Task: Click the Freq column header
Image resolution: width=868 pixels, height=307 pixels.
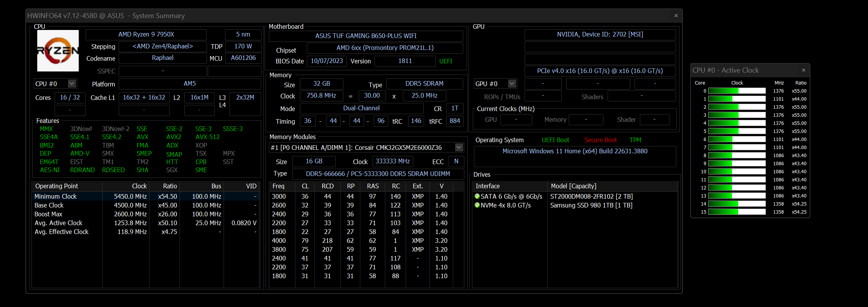Action: tap(282, 186)
